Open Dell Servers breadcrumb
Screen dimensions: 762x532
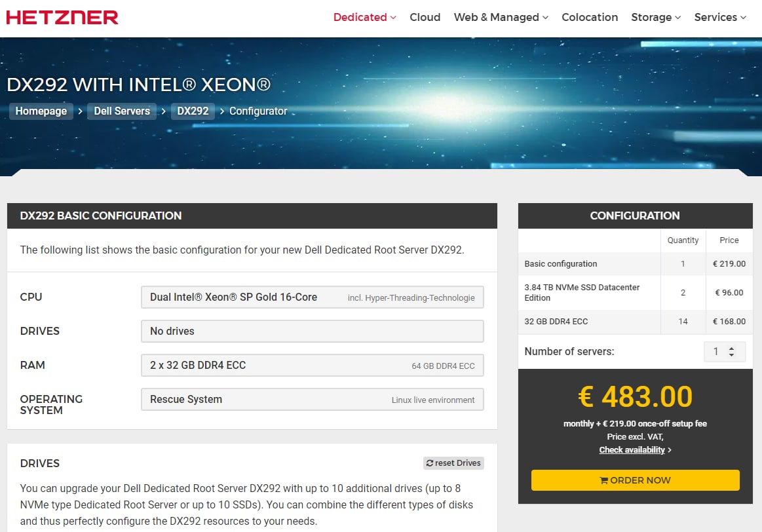coord(122,111)
